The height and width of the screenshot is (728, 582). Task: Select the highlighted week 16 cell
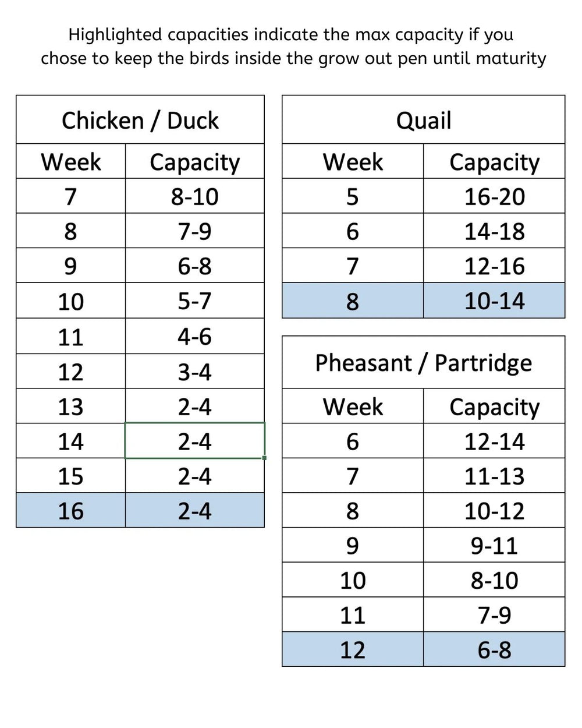[x=70, y=511]
